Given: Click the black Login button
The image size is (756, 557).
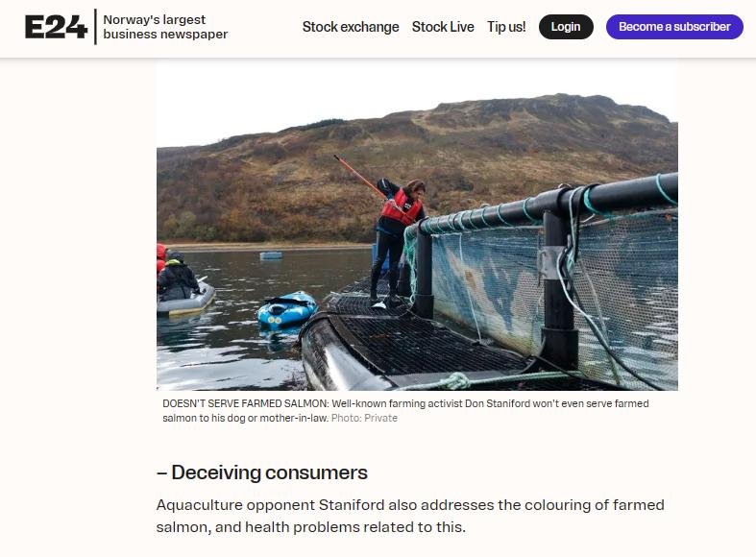Looking at the screenshot, I should pyautogui.click(x=566, y=27).
